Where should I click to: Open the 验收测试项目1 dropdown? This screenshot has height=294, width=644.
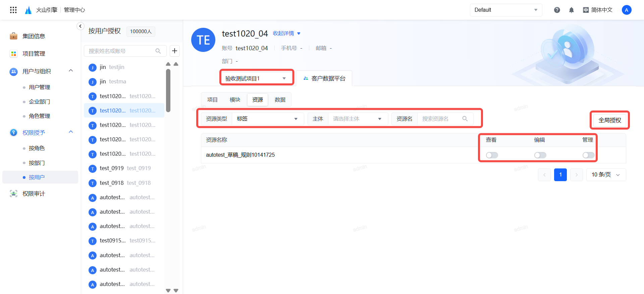(x=256, y=78)
